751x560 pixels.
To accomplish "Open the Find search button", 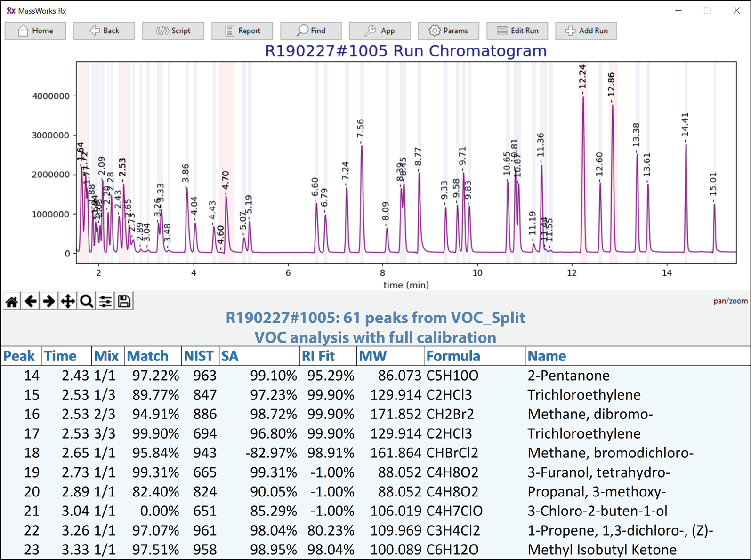I will pos(311,31).
